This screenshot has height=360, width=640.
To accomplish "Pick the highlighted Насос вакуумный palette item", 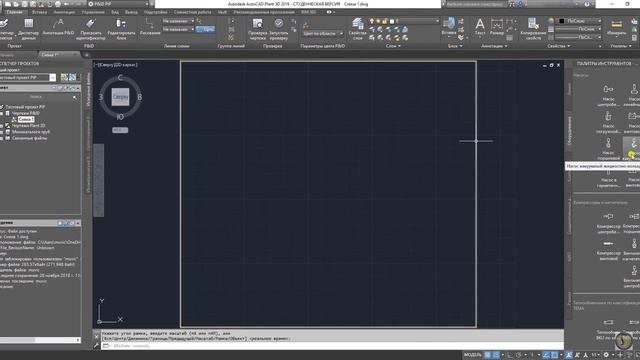I will pos(631,149).
